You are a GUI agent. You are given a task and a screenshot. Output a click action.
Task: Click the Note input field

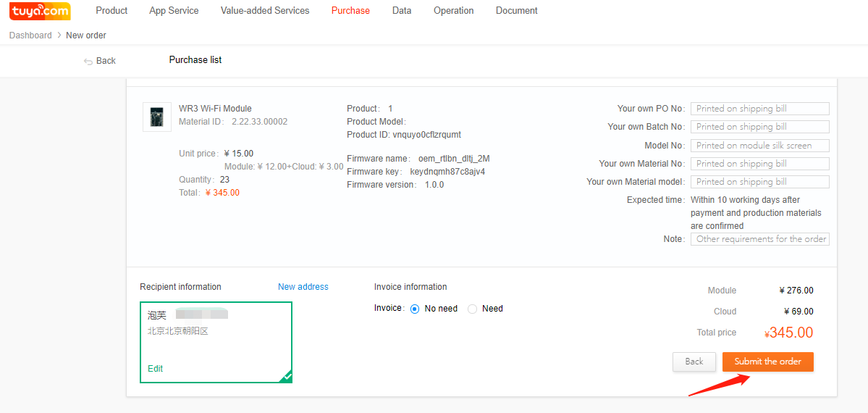(x=759, y=239)
